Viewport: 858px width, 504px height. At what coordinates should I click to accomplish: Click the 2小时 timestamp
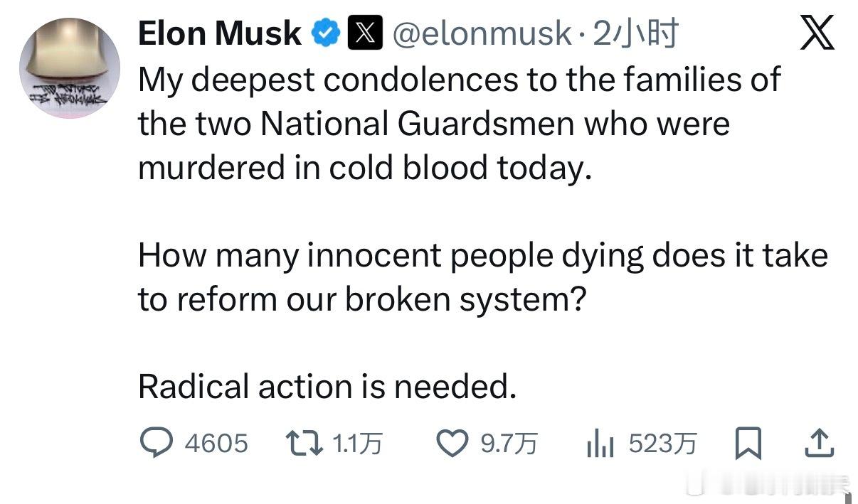click(635, 33)
